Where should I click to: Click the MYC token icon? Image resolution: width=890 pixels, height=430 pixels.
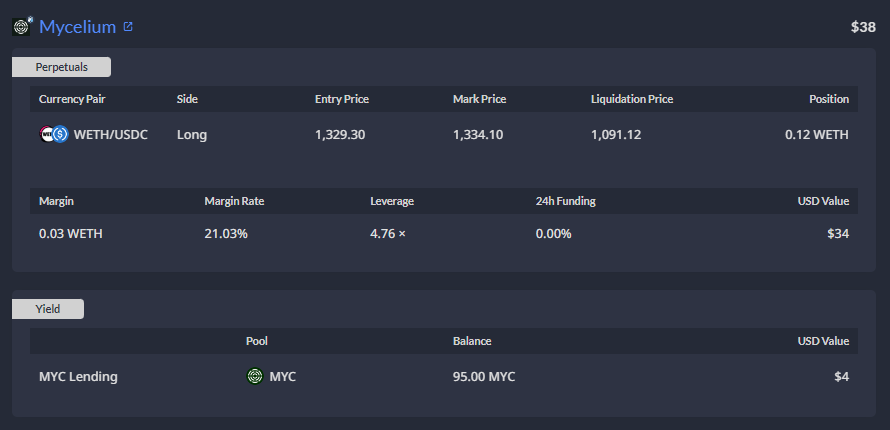pos(255,376)
